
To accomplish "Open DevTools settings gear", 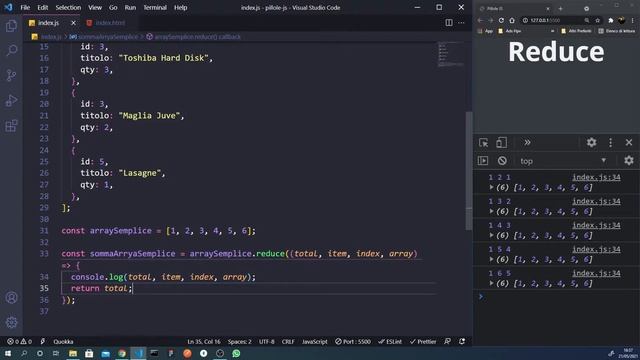I will 591,142.
